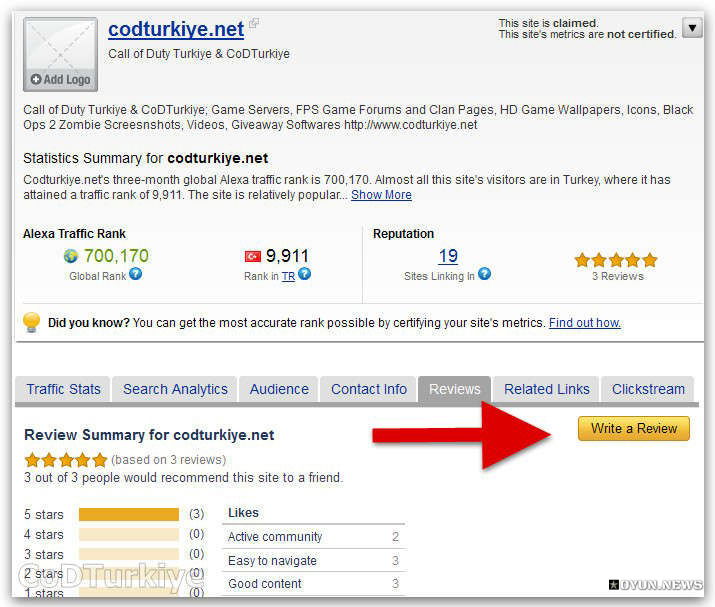Click the Global Rank help icon

[x=135, y=274]
